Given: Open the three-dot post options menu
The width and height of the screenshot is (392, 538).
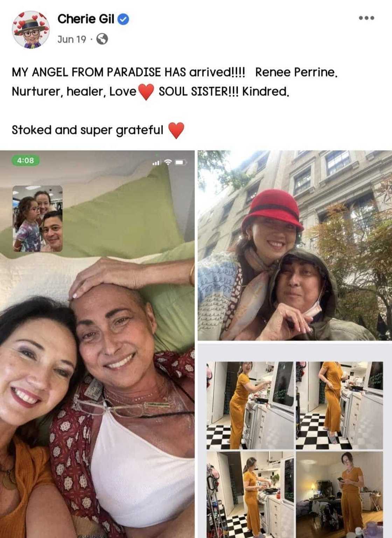Looking at the screenshot, I should point(366,18).
